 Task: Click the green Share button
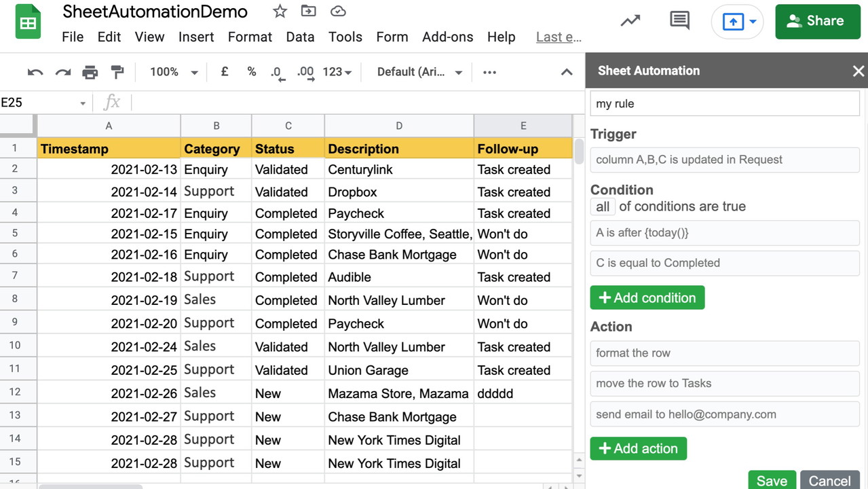(x=817, y=21)
